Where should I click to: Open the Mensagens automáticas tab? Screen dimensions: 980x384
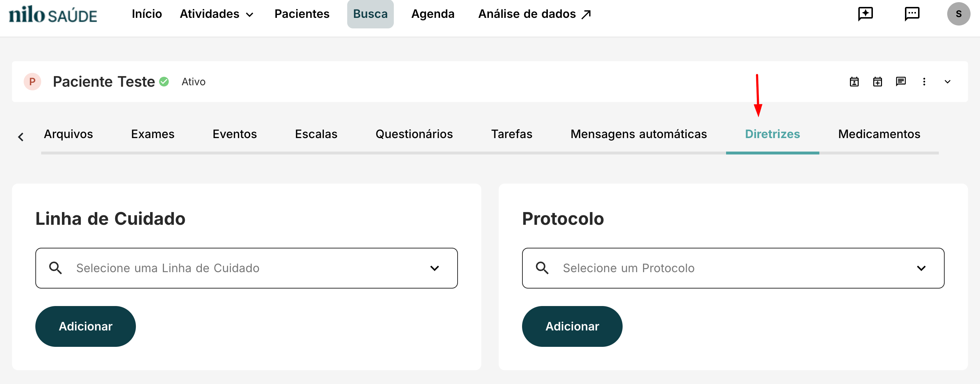point(638,134)
